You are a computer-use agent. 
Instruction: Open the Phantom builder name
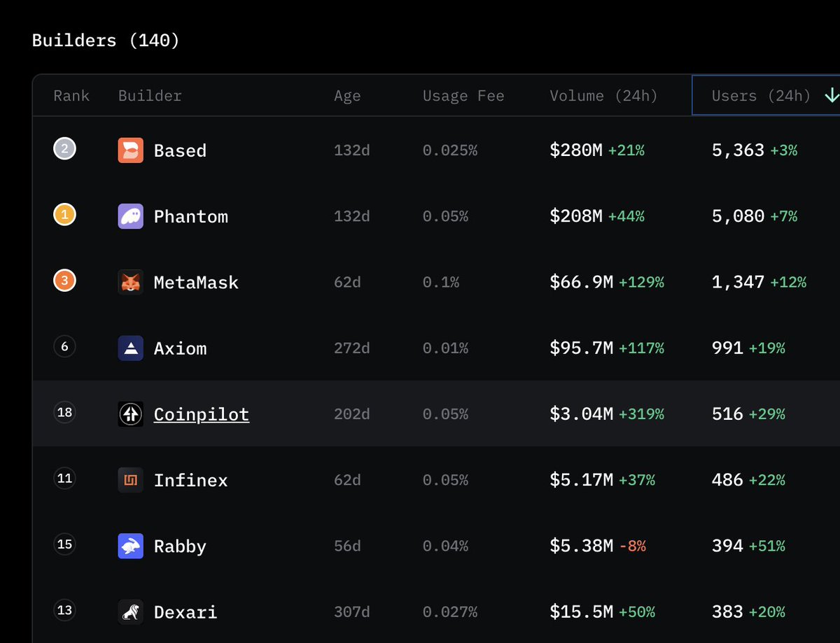coord(191,216)
